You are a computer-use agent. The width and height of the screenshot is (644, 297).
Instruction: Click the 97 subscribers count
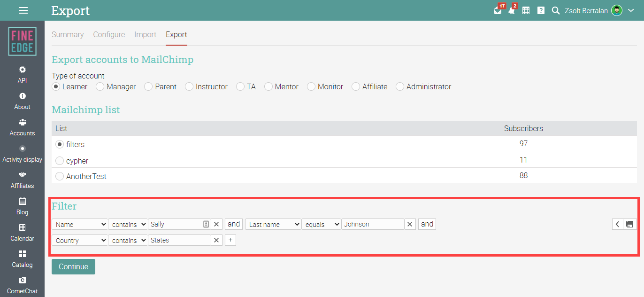523,144
